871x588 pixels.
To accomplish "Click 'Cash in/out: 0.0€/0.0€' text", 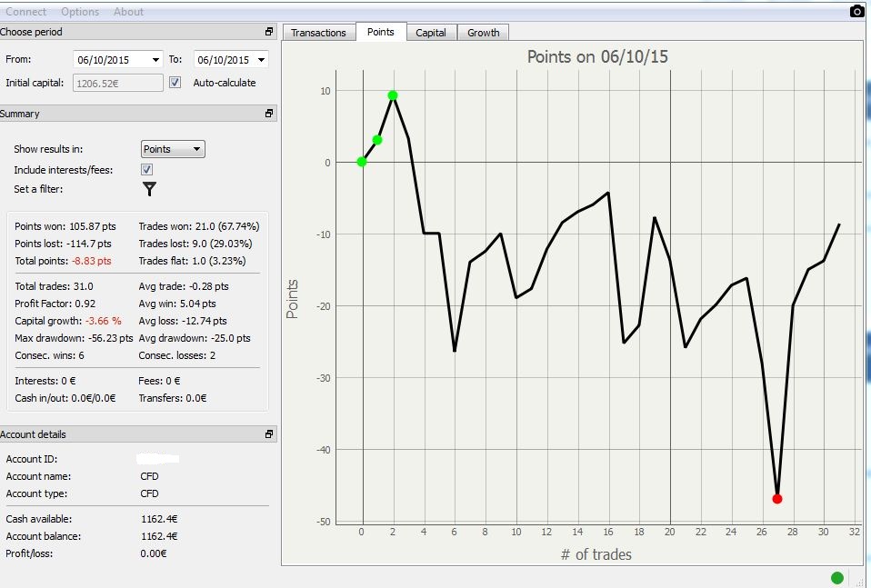I will pyautogui.click(x=65, y=398).
